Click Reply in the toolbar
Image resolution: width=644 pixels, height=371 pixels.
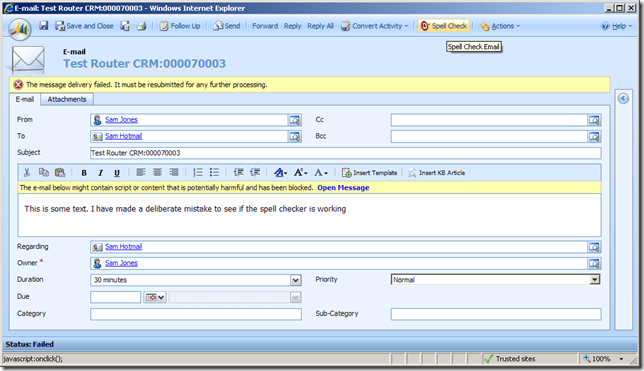292,26
